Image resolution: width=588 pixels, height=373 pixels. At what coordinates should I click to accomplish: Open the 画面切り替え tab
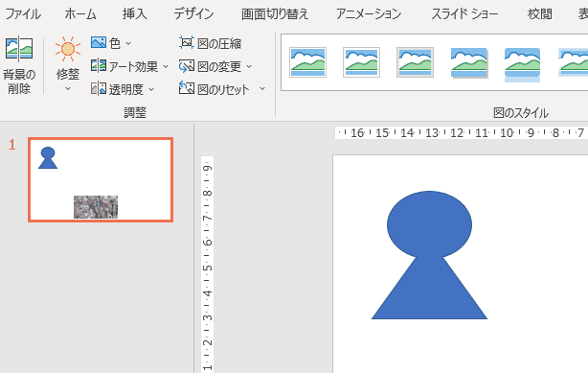tap(275, 14)
